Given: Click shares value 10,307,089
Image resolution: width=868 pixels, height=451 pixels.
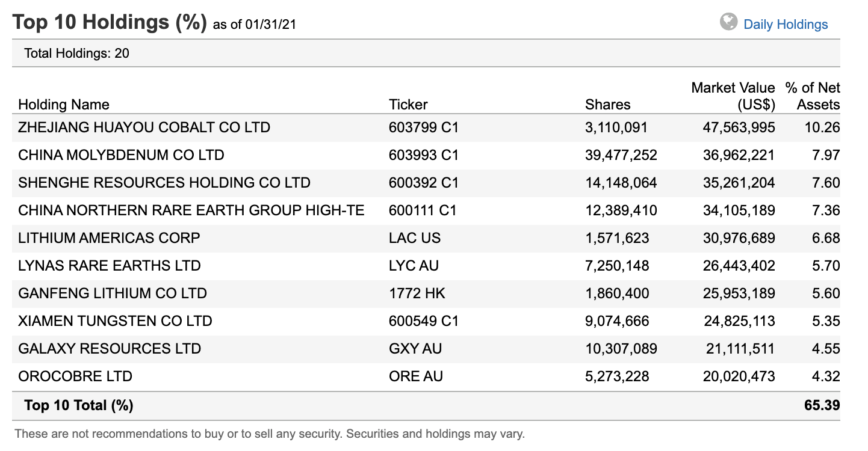Looking at the screenshot, I should coord(621,349).
